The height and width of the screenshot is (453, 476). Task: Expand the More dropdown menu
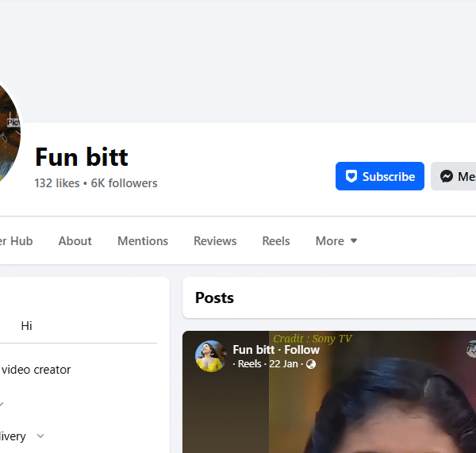coord(336,240)
